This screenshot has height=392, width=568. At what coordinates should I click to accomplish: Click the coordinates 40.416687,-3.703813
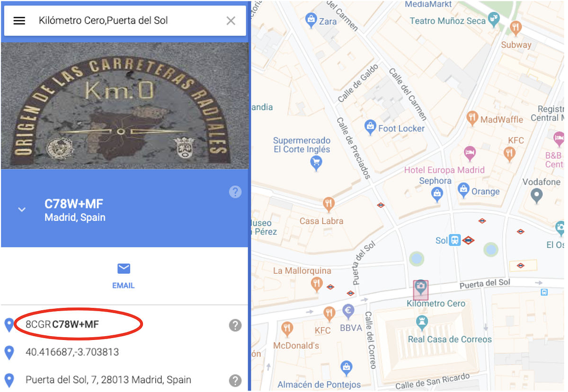point(72,352)
